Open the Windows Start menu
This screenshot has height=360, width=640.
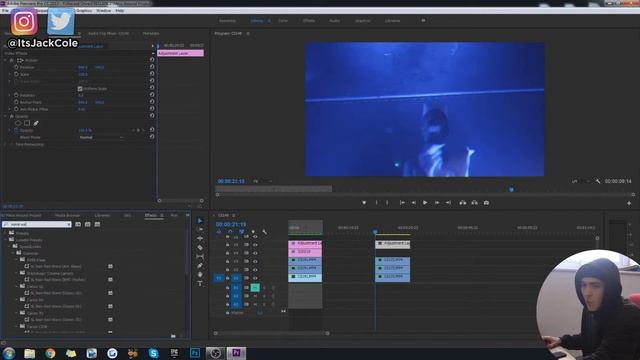[9, 353]
